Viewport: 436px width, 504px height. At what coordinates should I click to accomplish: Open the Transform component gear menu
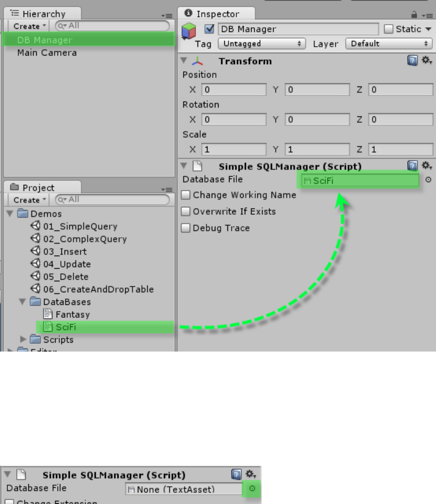click(x=427, y=60)
